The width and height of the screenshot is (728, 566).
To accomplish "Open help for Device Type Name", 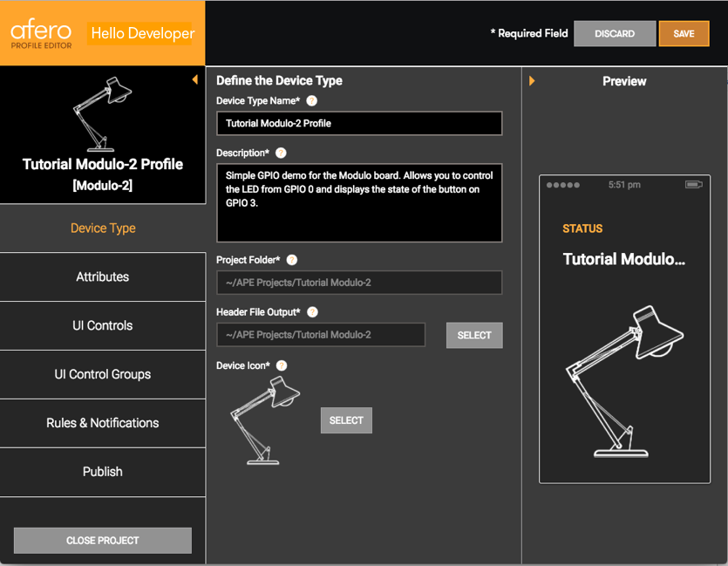I will (x=311, y=101).
